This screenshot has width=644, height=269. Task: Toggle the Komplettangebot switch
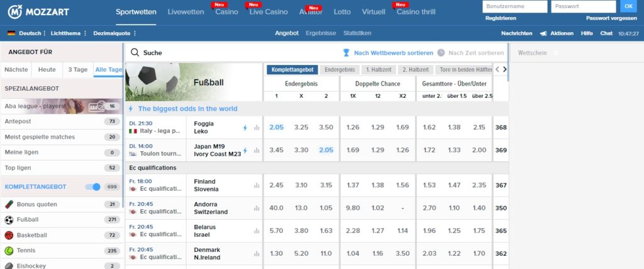tap(93, 186)
